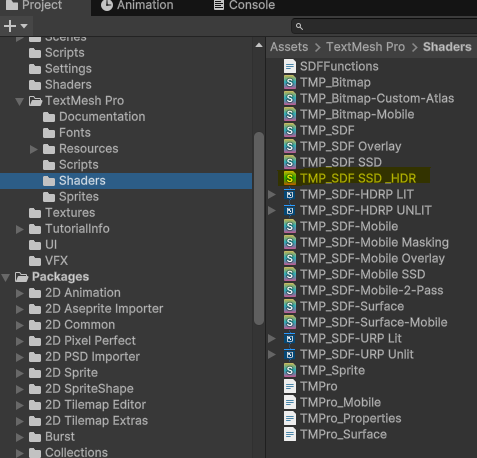Click the TMP_SDF-Surface shader icon
Viewport: 477px width, 458px height.
tap(290, 306)
